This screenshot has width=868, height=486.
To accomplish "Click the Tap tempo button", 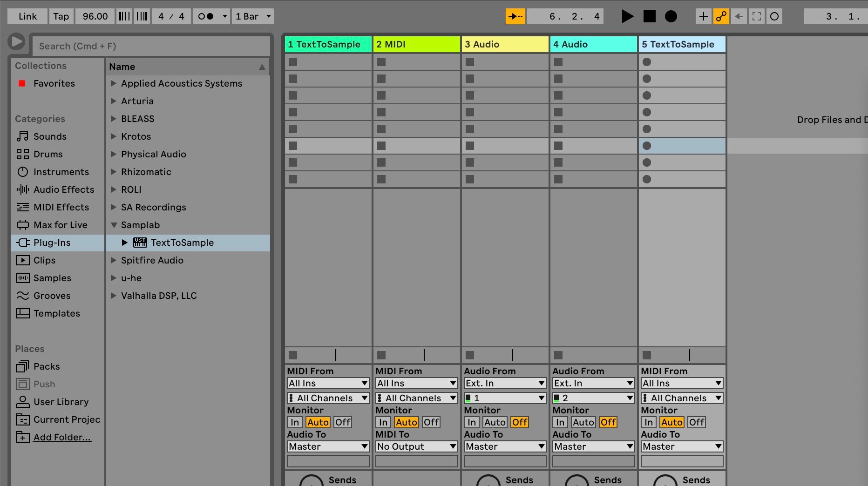I will [61, 16].
